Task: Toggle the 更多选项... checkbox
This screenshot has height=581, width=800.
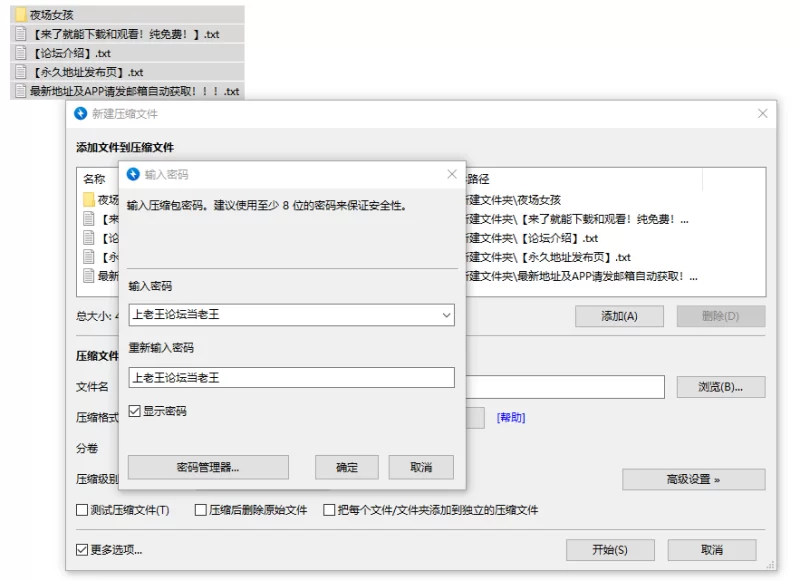Action: (x=82, y=550)
